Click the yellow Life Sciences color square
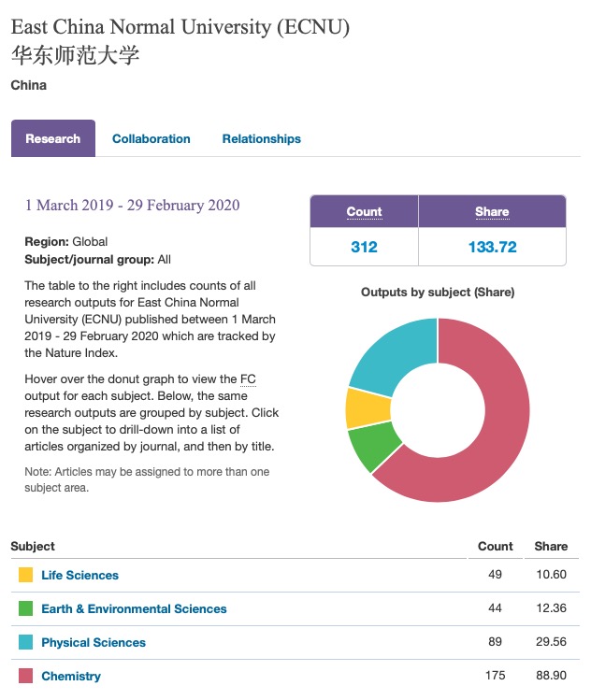The image size is (591, 700). click(x=25, y=575)
